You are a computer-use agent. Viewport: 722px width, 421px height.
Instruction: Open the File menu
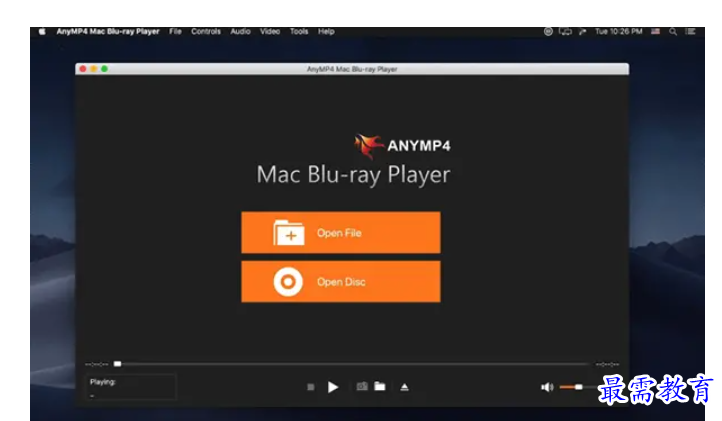175,31
